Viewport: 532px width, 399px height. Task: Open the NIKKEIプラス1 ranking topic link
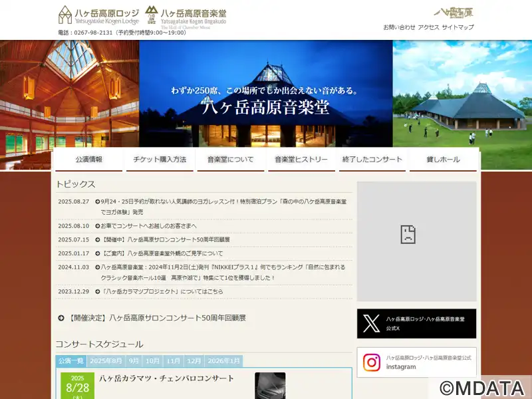click(223, 273)
